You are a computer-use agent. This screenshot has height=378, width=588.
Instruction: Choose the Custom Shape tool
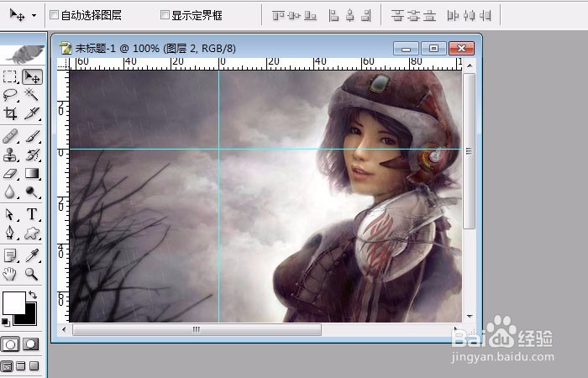32,234
